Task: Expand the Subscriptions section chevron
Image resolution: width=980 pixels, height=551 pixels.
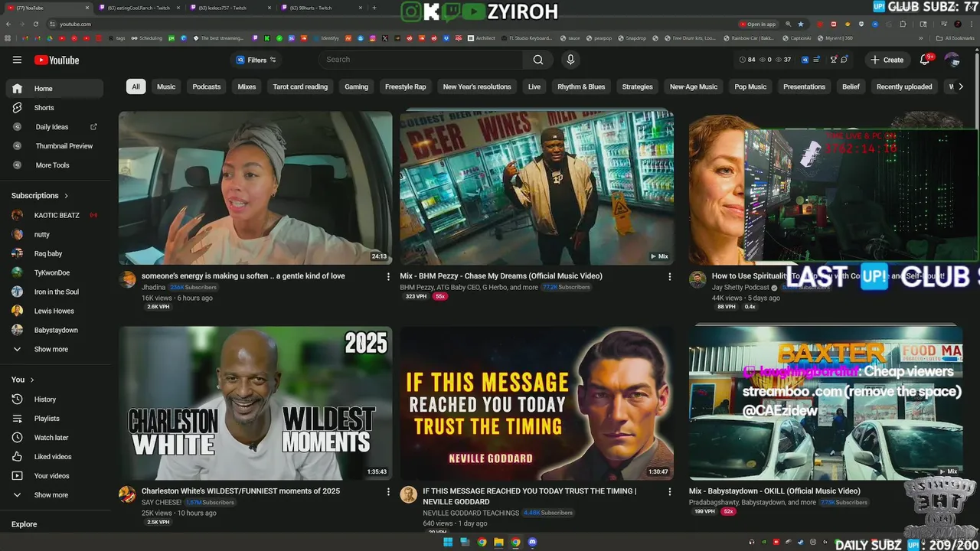Action: pos(66,196)
